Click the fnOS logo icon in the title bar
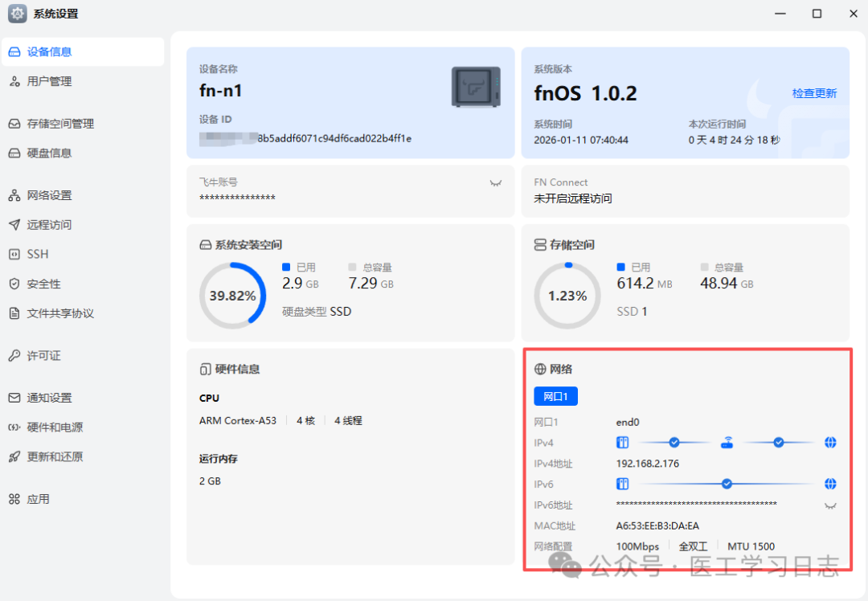 [x=16, y=14]
